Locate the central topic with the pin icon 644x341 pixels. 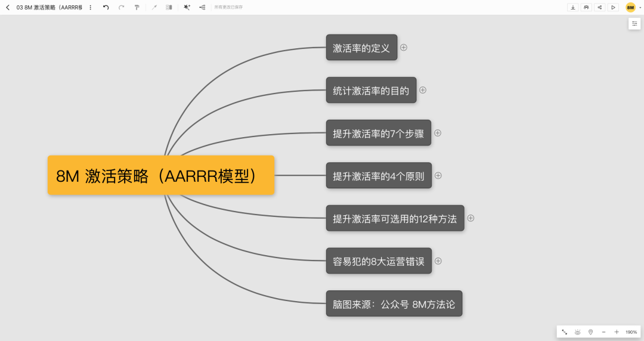tap(590, 332)
